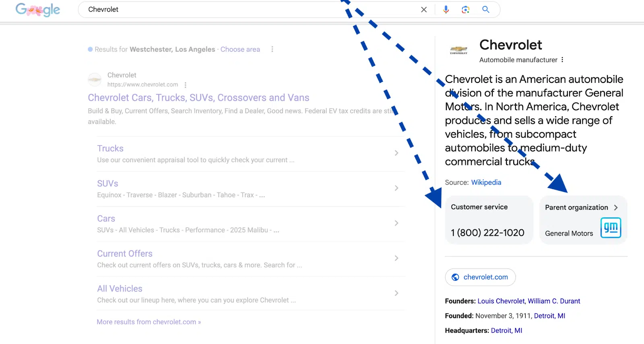Click 'Use our convenient appraisal tool' snippet
This screenshot has width=644, height=344.
(196, 160)
